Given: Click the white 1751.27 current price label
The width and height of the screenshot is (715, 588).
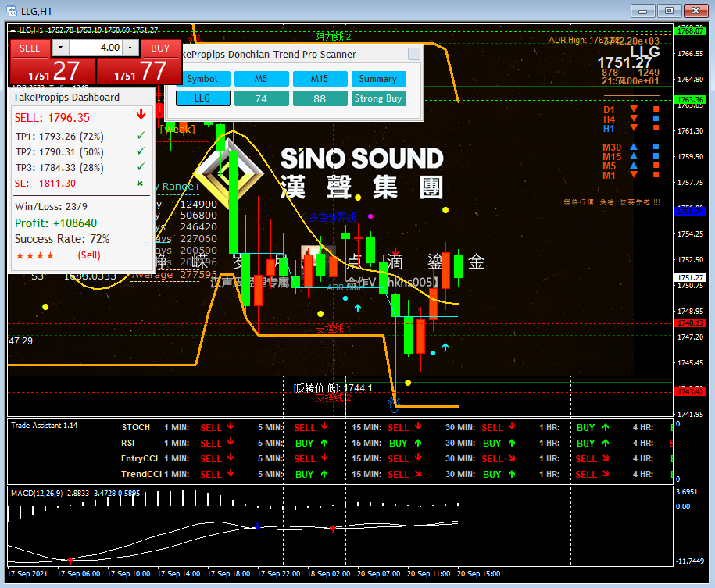Looking at the screenshot, I should (x=690, y=277).
